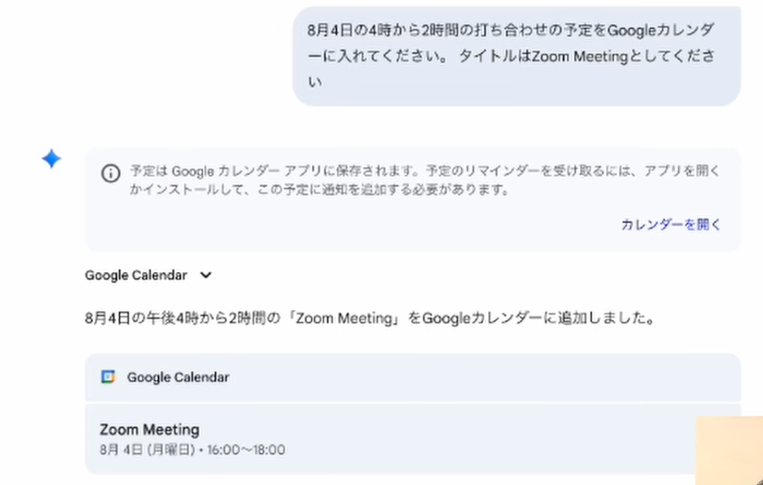Click the beige box in bottom-right corner

[729, 450]
